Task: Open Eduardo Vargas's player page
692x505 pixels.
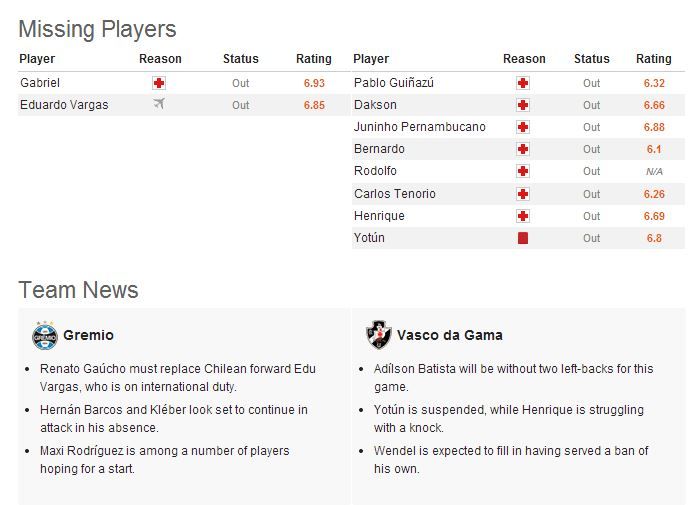Action: (x=64, y=105)
